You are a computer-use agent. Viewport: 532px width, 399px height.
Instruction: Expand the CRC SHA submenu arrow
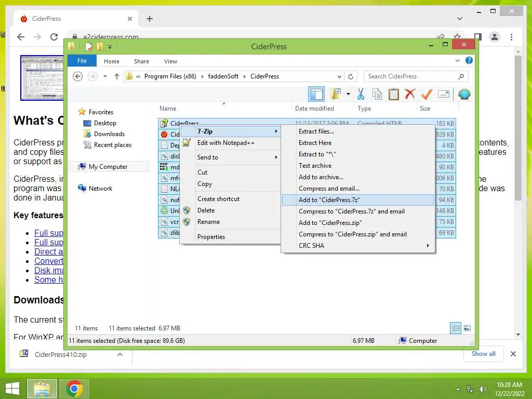click(x=428, y=245)
